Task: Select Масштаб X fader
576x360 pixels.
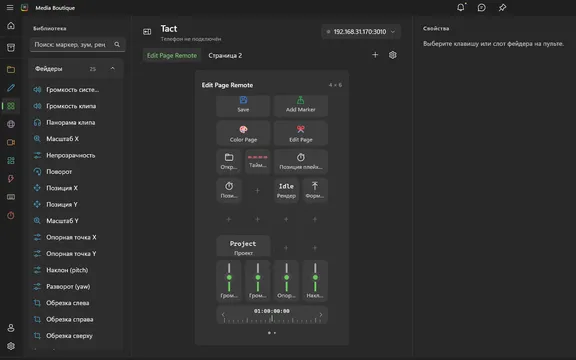Action: coord(75,139)
